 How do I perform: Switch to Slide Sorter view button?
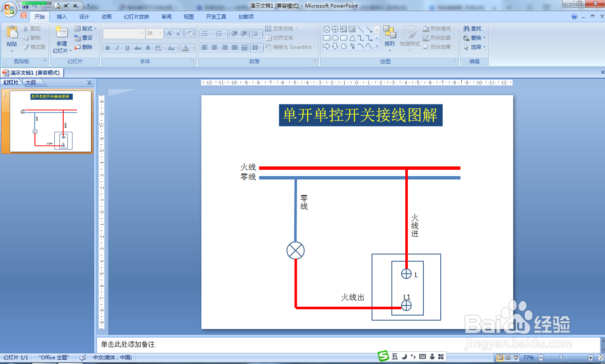pos(508,358)
